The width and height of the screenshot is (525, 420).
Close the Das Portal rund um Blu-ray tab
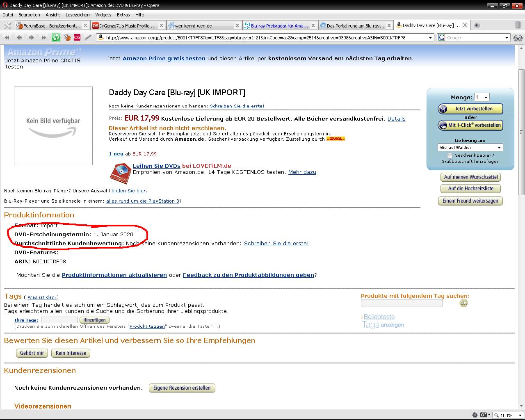[389, 25]
